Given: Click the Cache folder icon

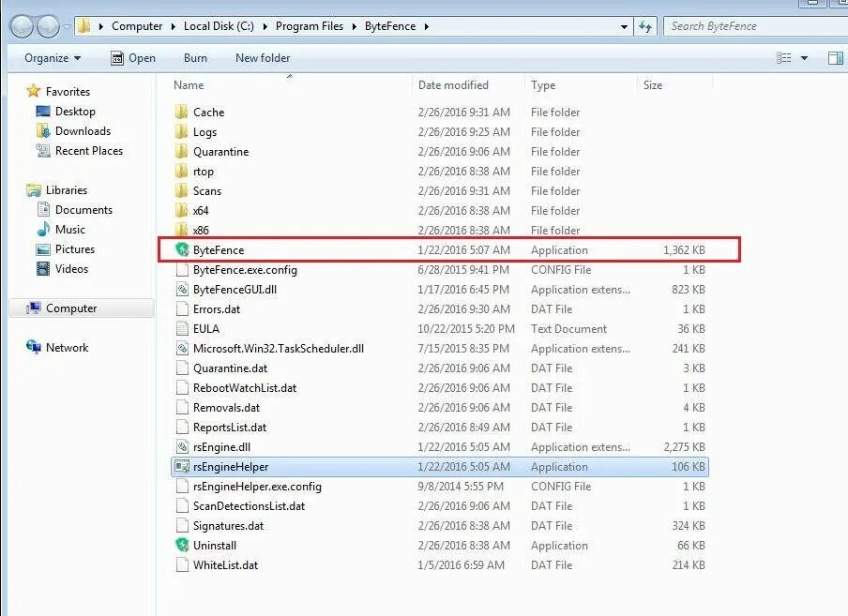Looking at the screenshot, I should pyautogui.click(x=182, y=112).
